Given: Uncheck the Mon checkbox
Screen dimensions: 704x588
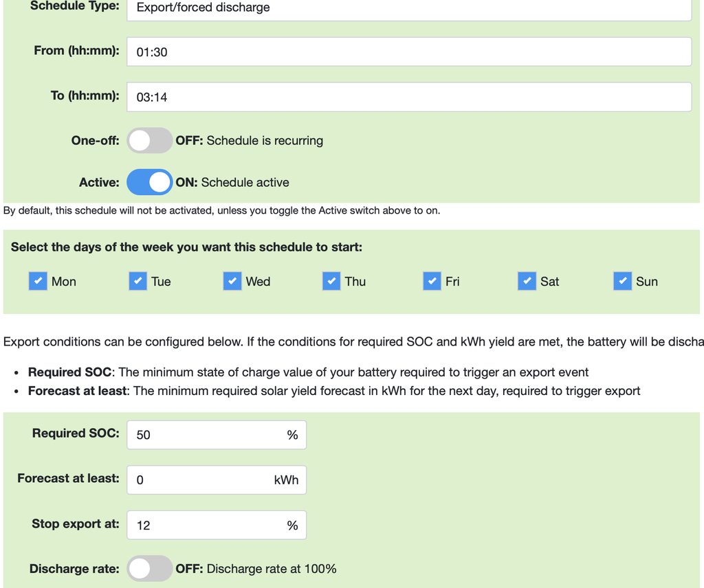Looking at the screenshot, I should tap(38, 281).
